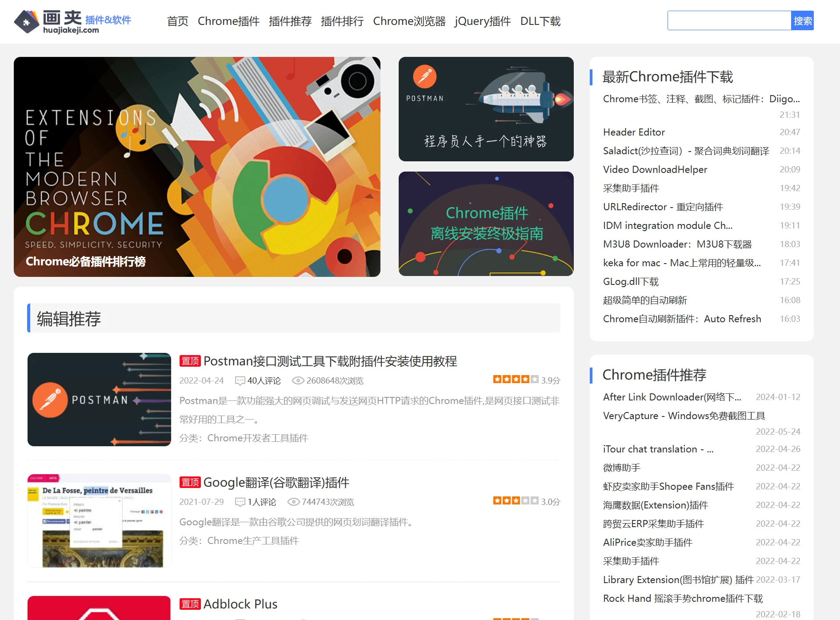Click the comment icon on Postman article

coord(240,381)
